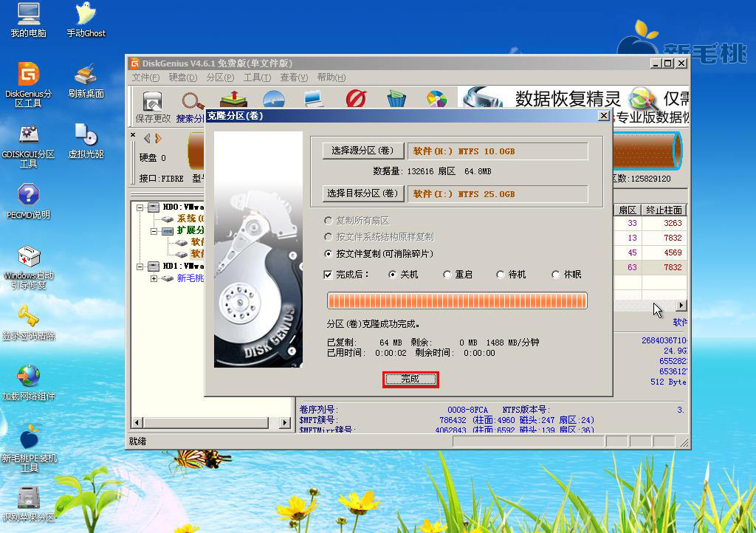Click the PECMD说明 help icon on desktop

(x=29, y=202)
